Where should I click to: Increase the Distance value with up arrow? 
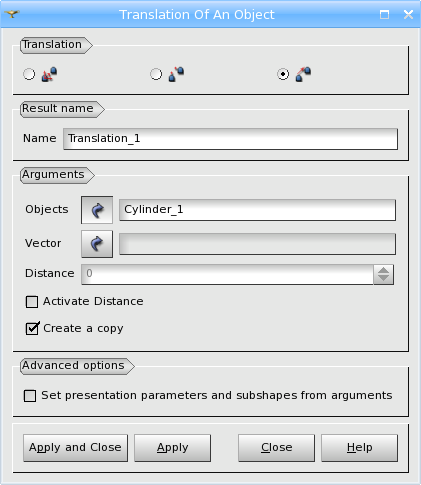[x=383, y=270]
